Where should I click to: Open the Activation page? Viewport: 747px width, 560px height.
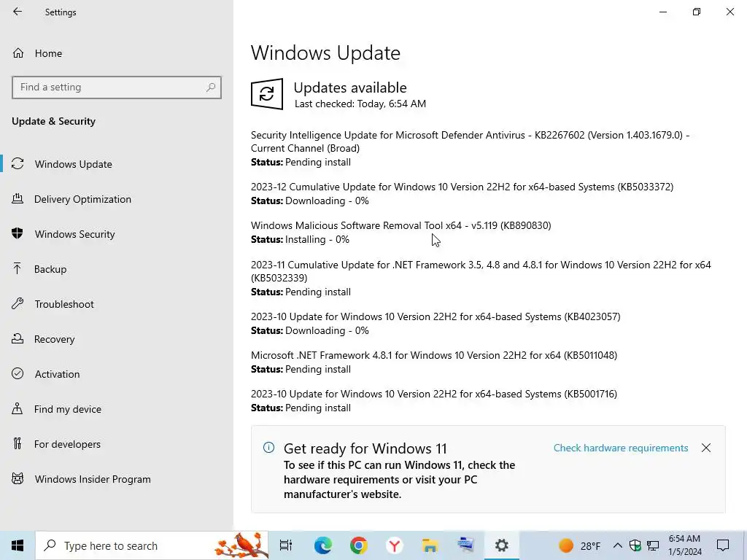coord(57,374)
